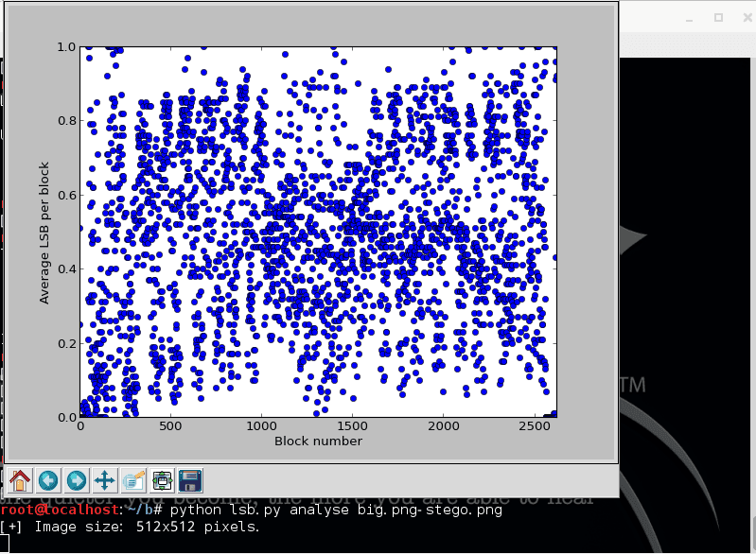
Task: Click the 1500 x-axis tick label
Action: pyautogui.click(x=352, y=426)
